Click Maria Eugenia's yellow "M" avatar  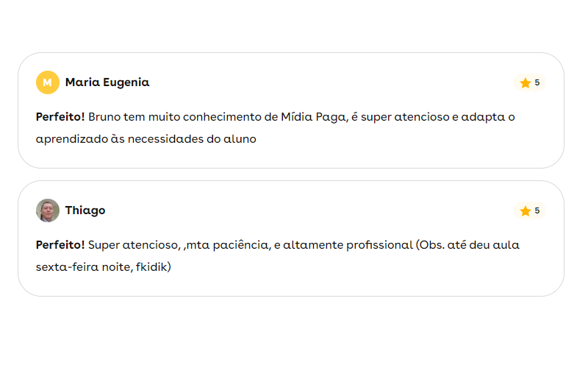[47, 82]
